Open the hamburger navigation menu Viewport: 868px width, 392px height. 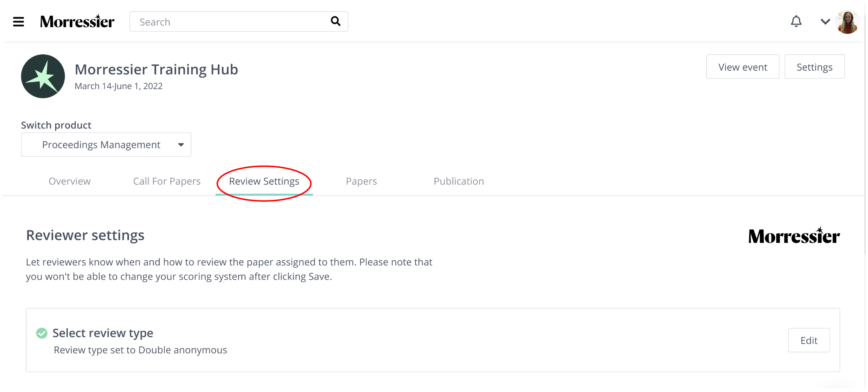click(x=19, y=22)
